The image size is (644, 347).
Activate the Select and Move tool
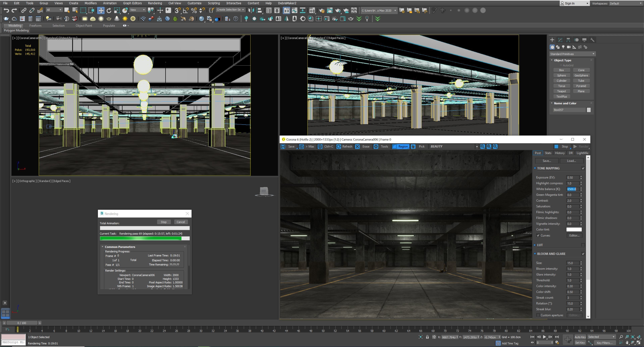(x=101, y=11)
